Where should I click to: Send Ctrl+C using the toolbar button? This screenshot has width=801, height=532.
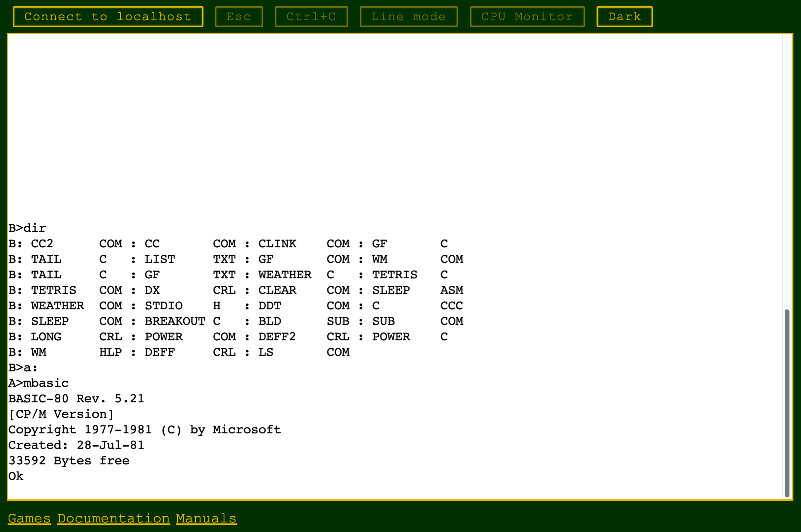(x=311, y=16)
